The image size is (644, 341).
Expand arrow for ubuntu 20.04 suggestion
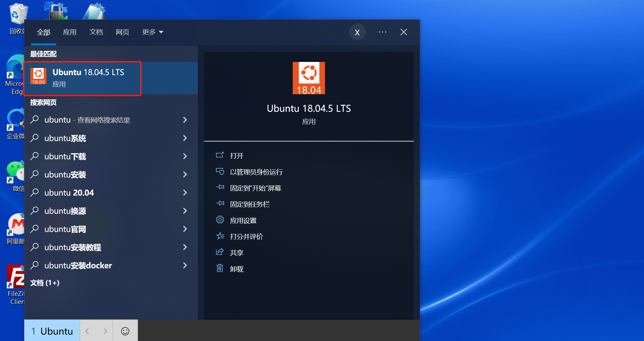tap(185, 193)
